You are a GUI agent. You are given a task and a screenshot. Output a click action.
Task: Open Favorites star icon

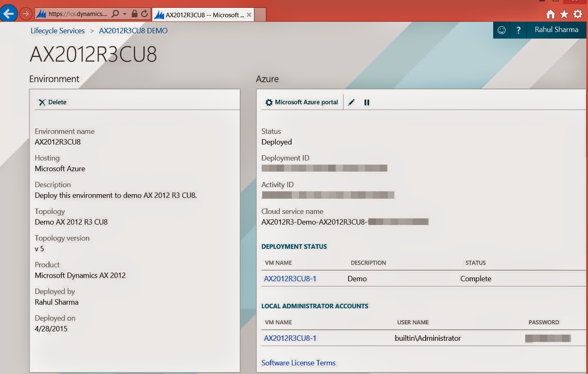pyautogui.click(x=564, y=14)
